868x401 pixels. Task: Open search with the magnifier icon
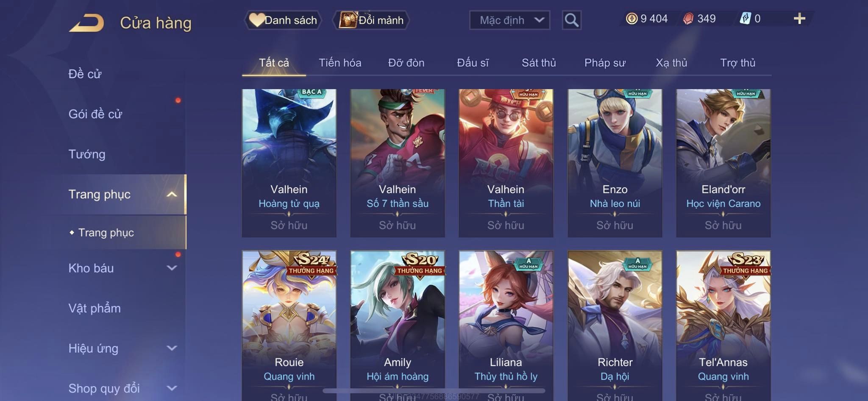point(571,20)
